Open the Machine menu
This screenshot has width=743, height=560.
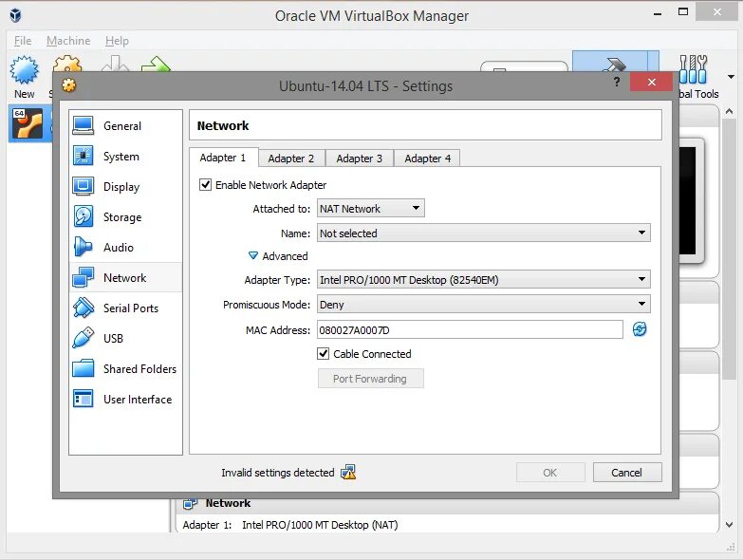pos(68,41)
